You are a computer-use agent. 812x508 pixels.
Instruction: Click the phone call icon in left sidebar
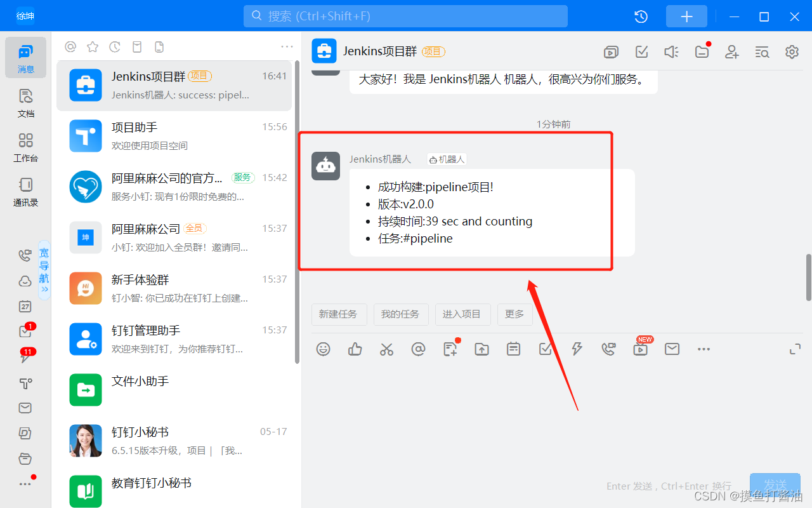coord(25,256)
